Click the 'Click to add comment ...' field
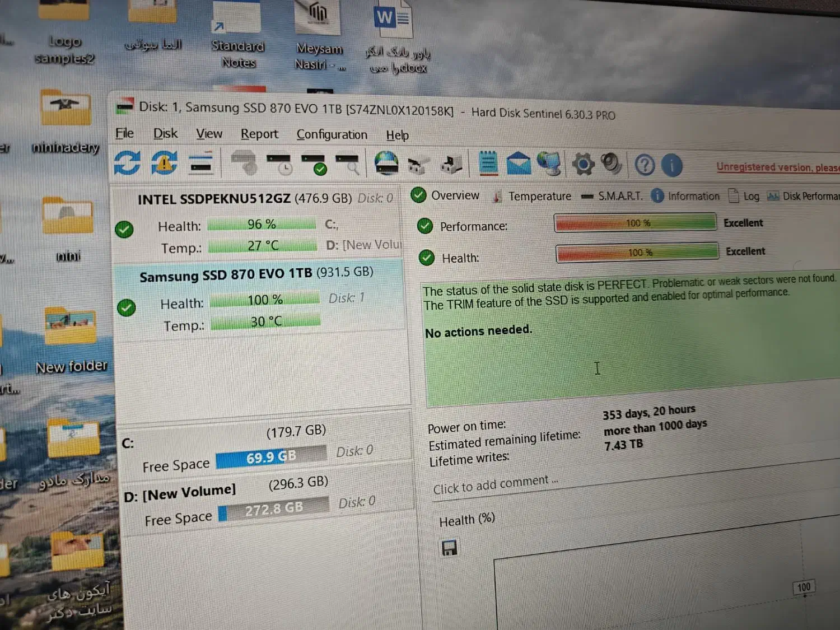The image size is (840, 630). [x=496, y=485]
